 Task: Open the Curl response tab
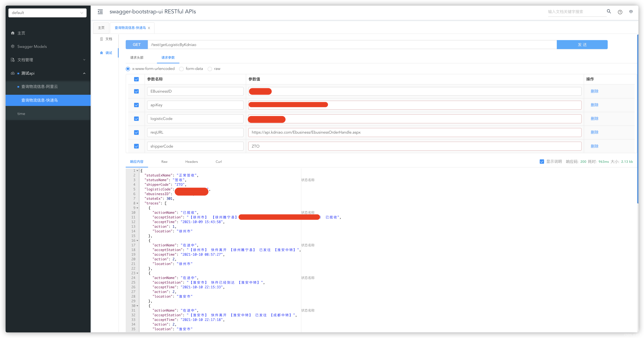pos(218,162)
